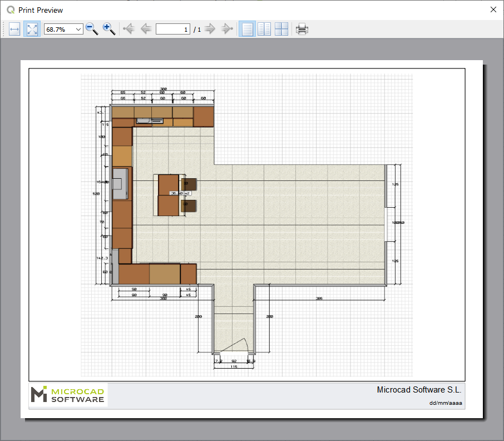The height and width of the screenshot is (441, 504).
Task: Click the Microcad Software logo in footer
Action: click(x=68, y=394)
